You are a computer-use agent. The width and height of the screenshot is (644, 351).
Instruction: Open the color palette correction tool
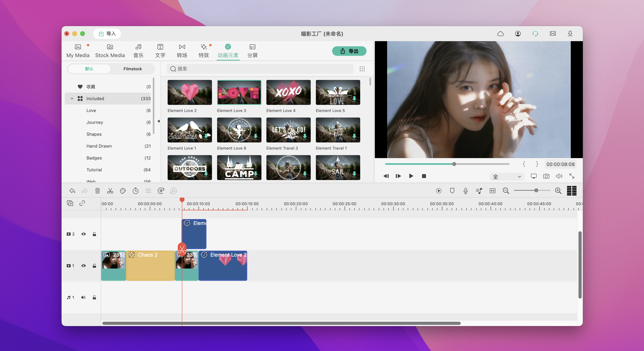click(123, 191)
